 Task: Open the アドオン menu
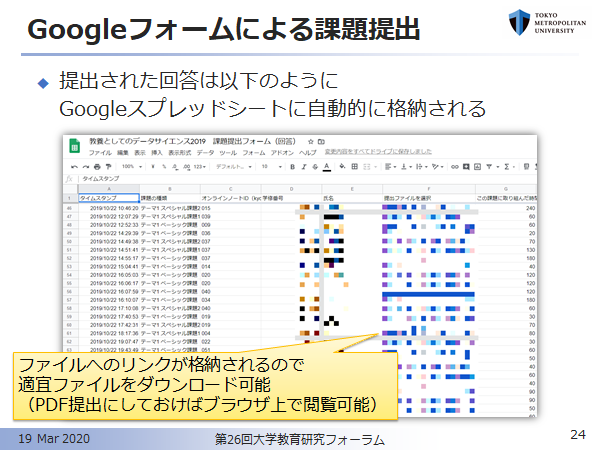coord(282,153)
